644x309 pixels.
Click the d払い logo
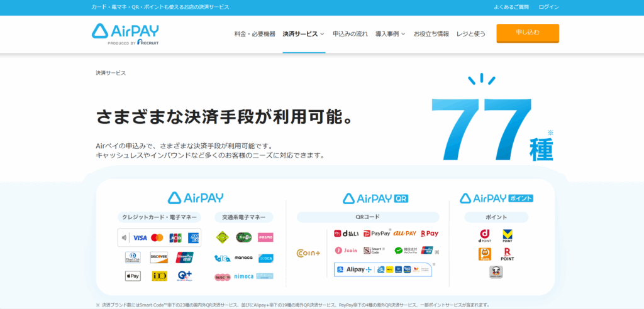[346, 233]
